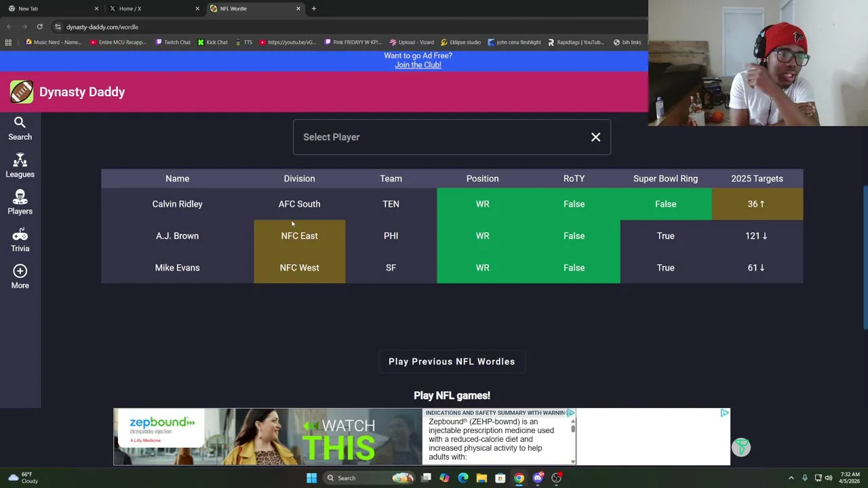Image resolution: width=868 pixels, height=488 pixels.
Task: Open the Kick Chat bookmark
Action: pyautogui.click(x=213, y=42)
